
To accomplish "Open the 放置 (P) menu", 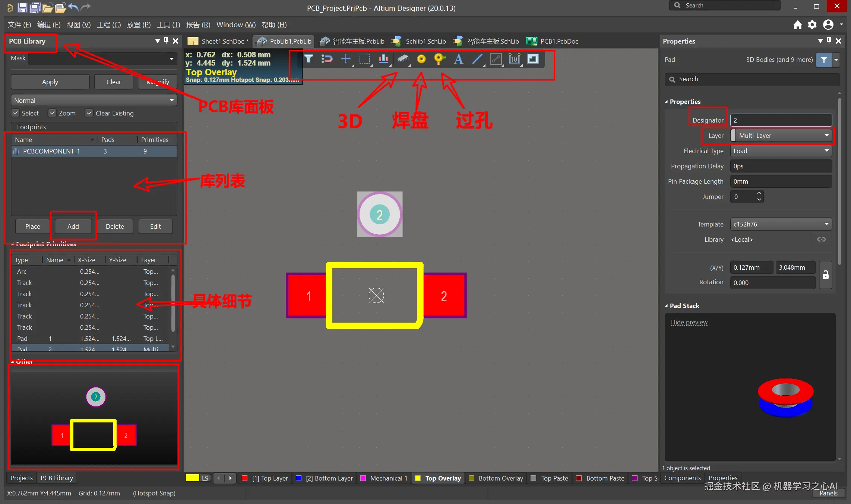I will pyautogui.click(x=139, y=25).
